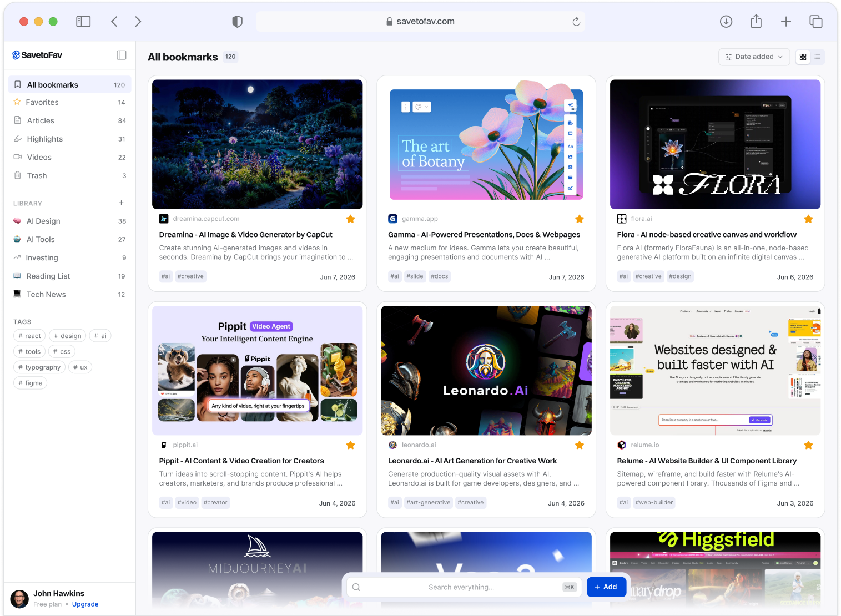Switch to list view
This screenshot has width=841, height=616.
(817, 57)
